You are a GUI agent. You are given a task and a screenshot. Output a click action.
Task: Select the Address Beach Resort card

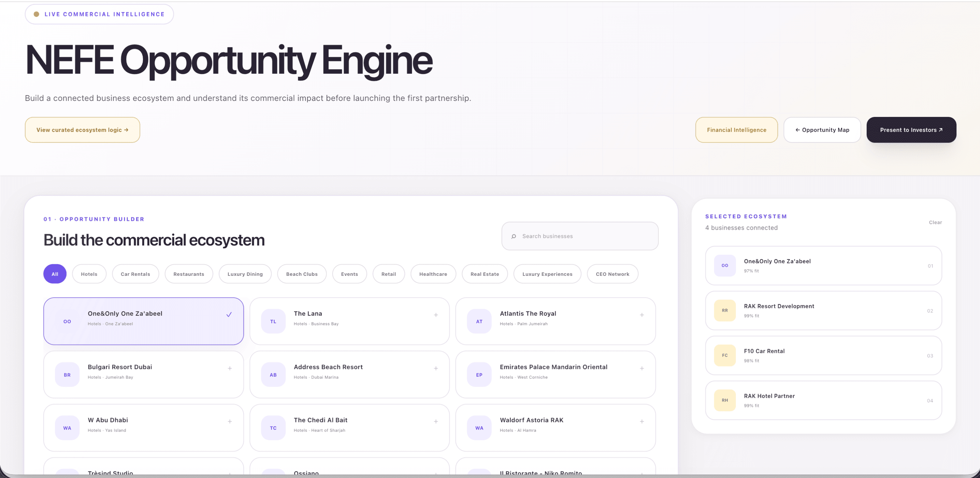[349, 374]
